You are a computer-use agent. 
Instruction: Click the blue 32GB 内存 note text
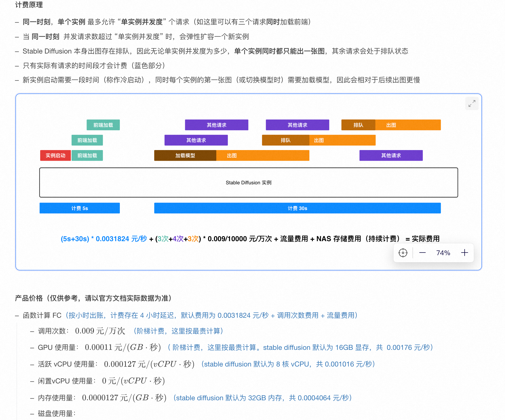[x=262, y=398]
